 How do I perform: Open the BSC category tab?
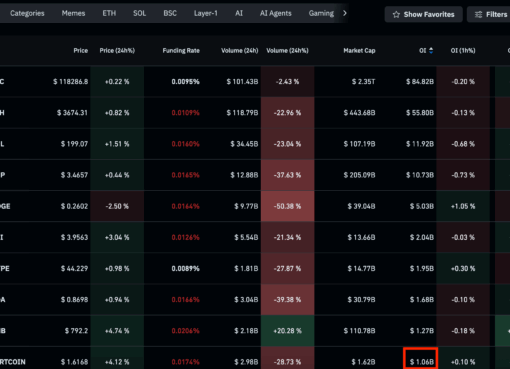click(170, 13)
